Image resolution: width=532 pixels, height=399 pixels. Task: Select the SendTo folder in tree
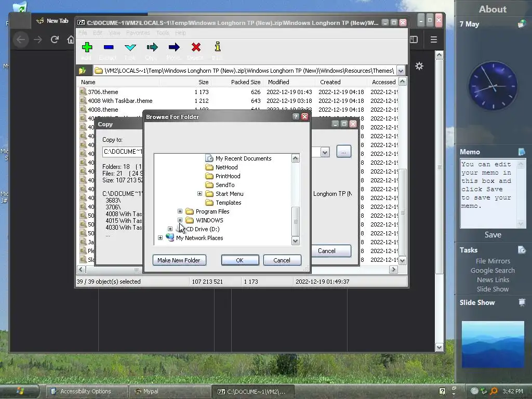[x=225, y=185]
